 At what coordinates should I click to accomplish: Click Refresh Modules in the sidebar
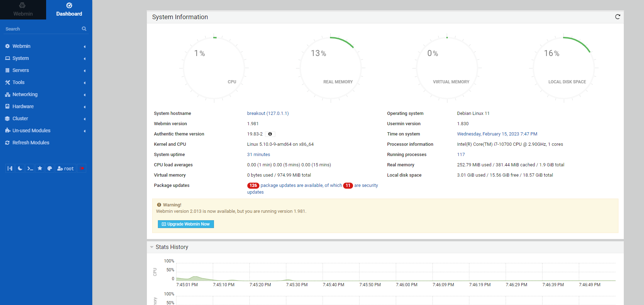click(31, 143)
